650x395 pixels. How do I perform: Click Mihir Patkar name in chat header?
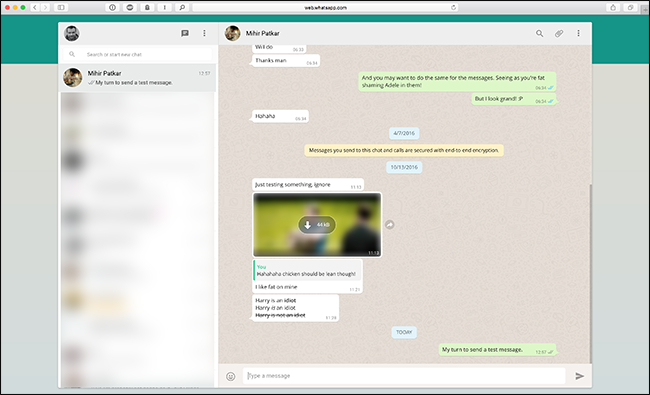click(x=262, y=33)
